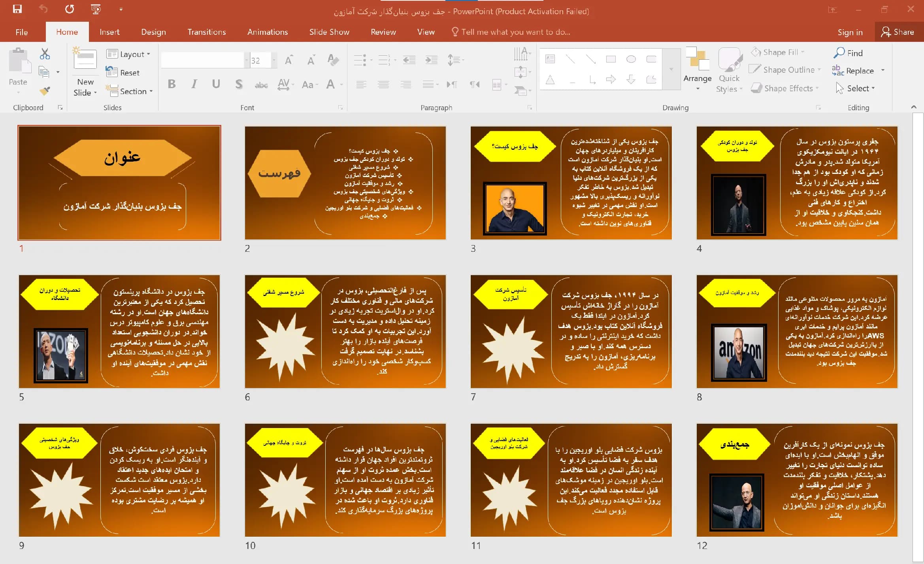Image resolution: width=924 pixels, height=564 pixels.
Task: Click the Reset button in Slides group
Action: (x=123, y=73)
